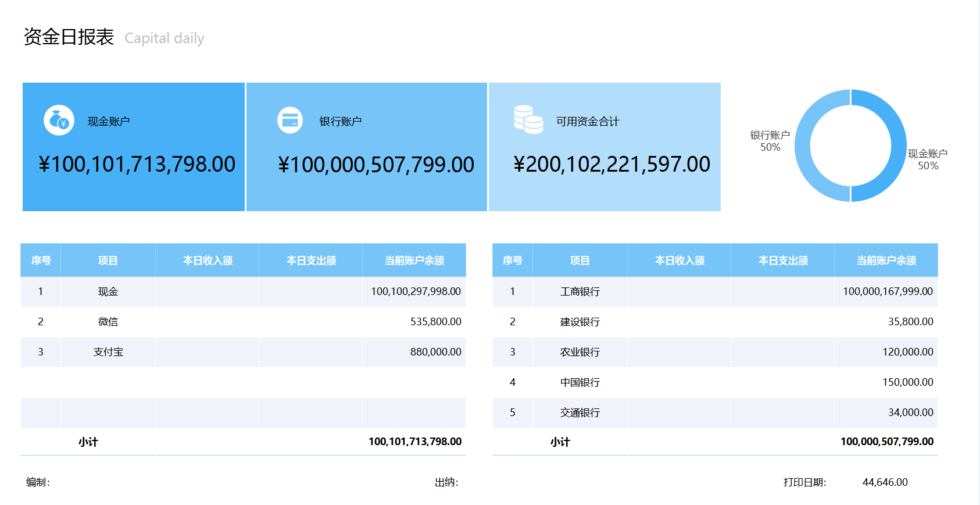Select the 可用资金合计 amount ¥200,102,221,597.00

pos(611,164)
